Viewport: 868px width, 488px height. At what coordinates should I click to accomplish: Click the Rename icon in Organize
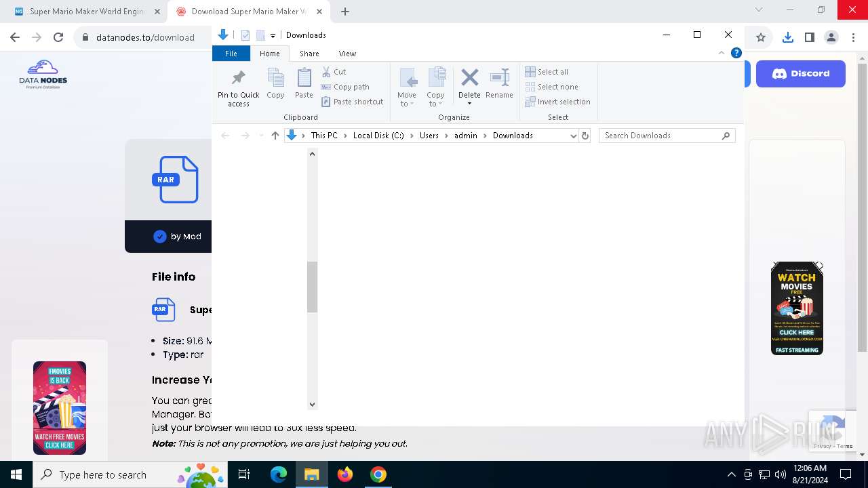(x=499, y=77)
